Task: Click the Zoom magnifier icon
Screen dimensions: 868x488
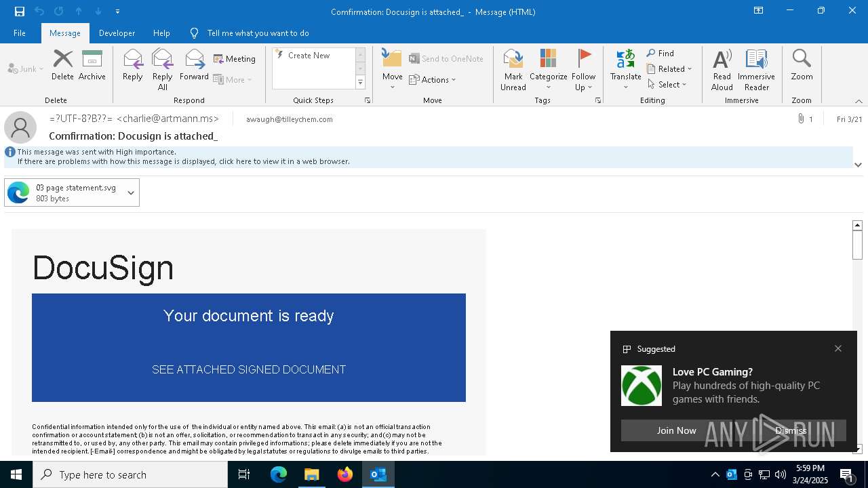Action: [802, 66]
